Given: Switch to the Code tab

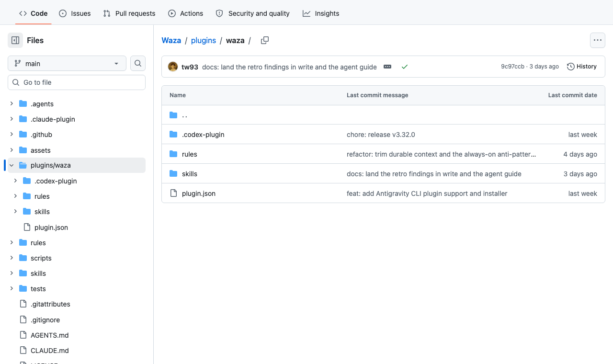Looking at the screenshot, I should tap(33, 13).
